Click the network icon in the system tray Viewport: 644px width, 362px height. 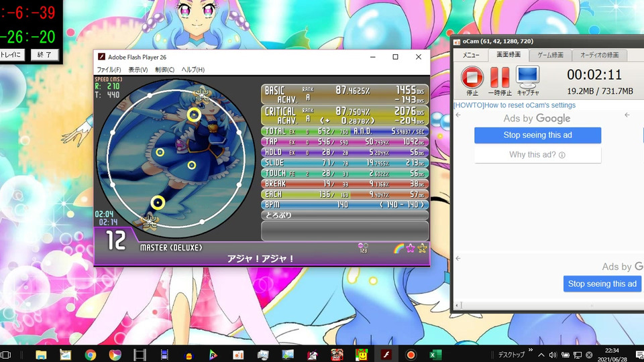578,355
